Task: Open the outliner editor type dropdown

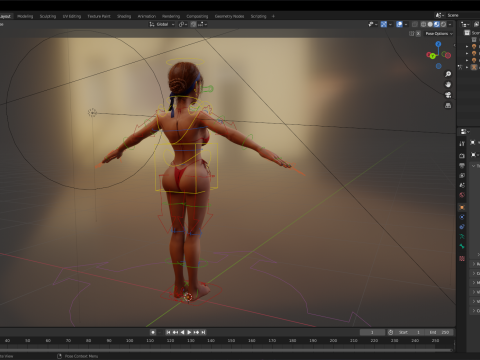Action: tap(465, 24)
